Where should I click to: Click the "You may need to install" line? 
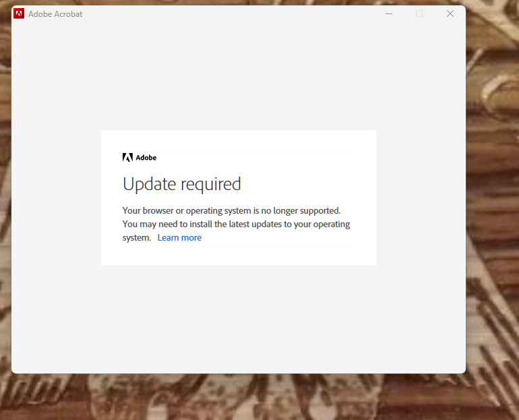pos(236,224)
